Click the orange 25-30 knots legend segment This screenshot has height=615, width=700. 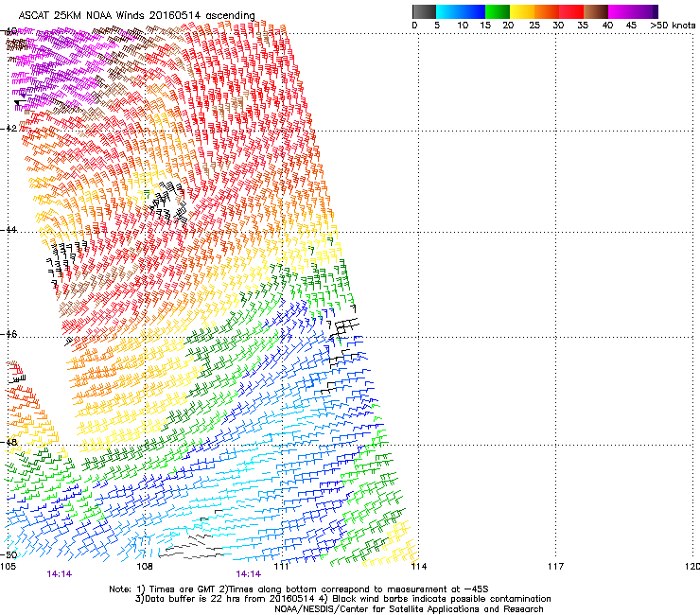click(547, 11)
